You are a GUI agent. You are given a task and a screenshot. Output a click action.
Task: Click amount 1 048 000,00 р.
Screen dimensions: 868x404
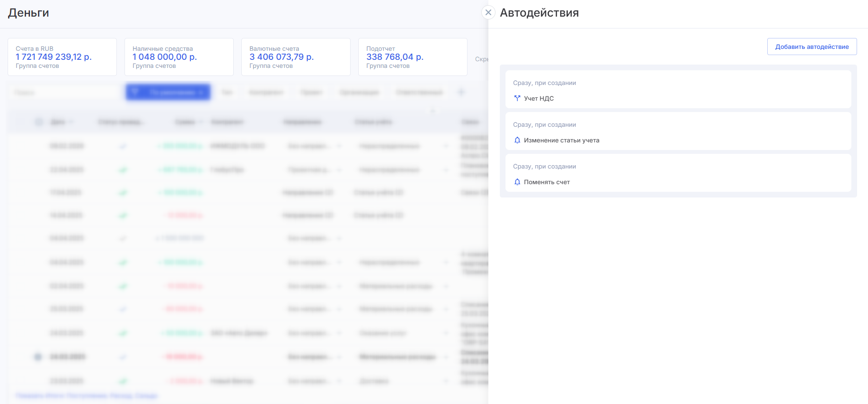[165, 57]
